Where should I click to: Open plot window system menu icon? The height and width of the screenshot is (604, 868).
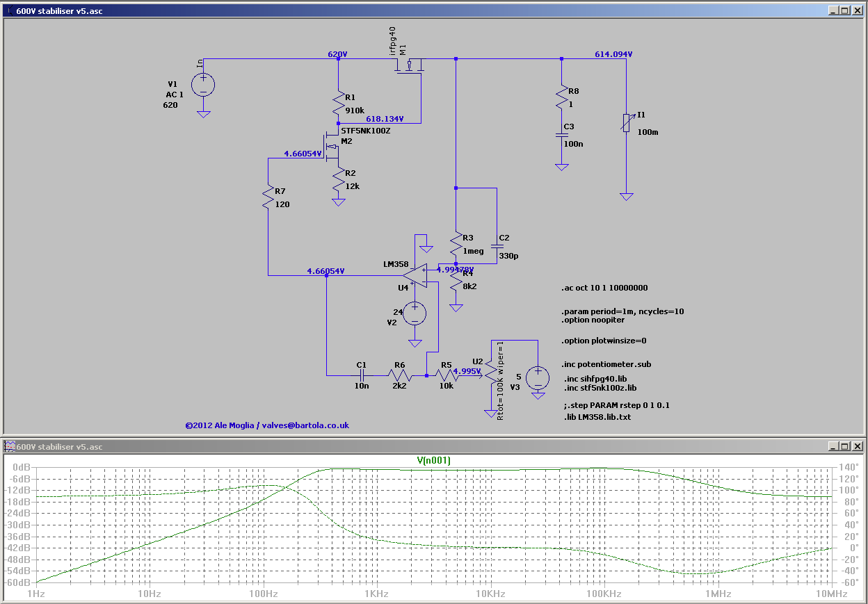click(x=9, y=446)
